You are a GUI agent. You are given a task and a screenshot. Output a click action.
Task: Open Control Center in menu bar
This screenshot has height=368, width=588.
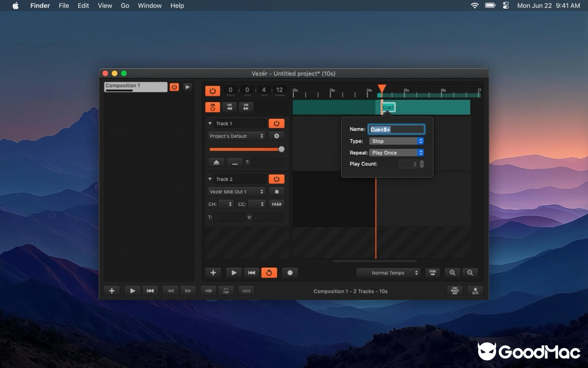click(506, 6)
